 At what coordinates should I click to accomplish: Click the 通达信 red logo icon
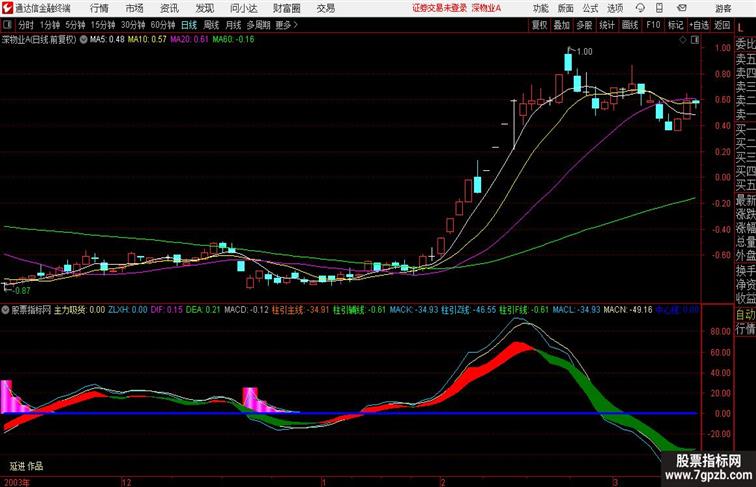[x=7, y=8]
